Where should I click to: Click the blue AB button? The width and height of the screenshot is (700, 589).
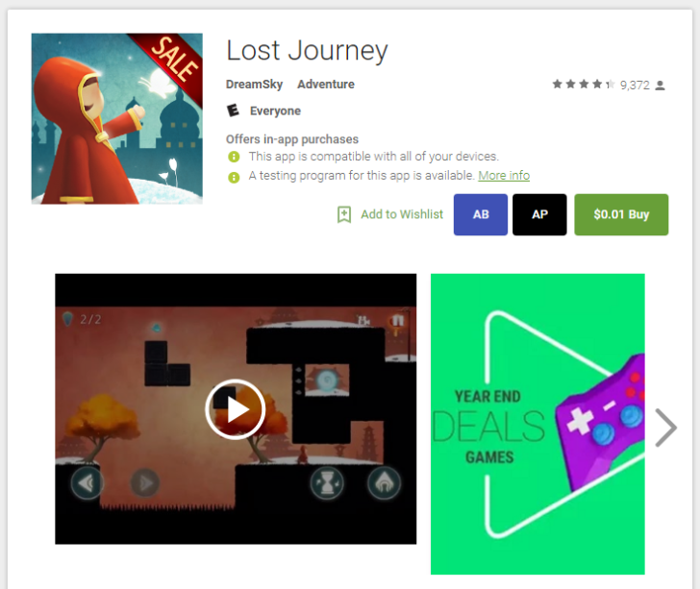481,214
